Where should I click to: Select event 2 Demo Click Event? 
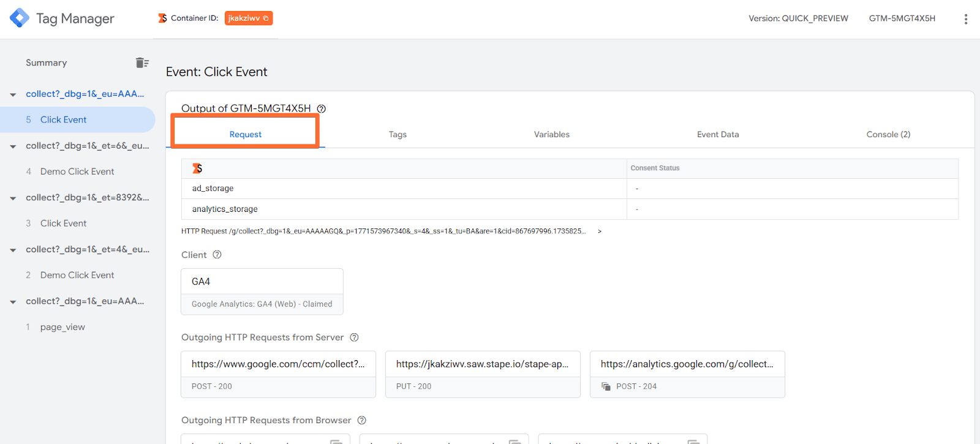tap(78, 275)
